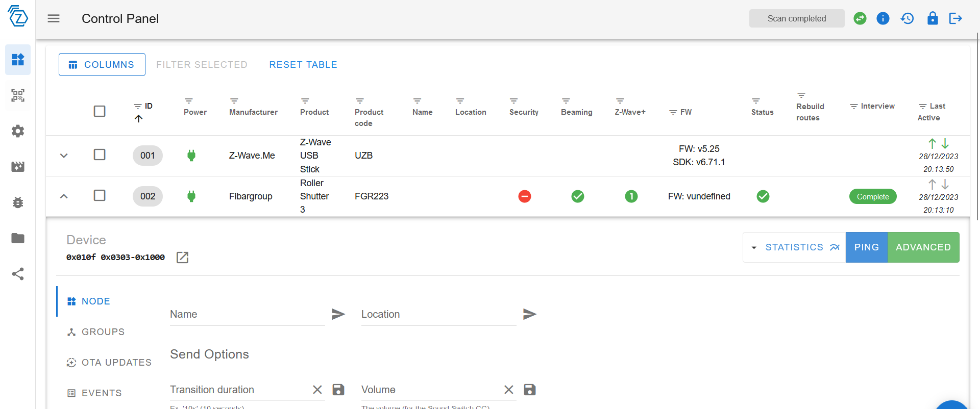Open Smart Start QR code sidebar icon
The image size is (980, 409).
coord(18,95)
